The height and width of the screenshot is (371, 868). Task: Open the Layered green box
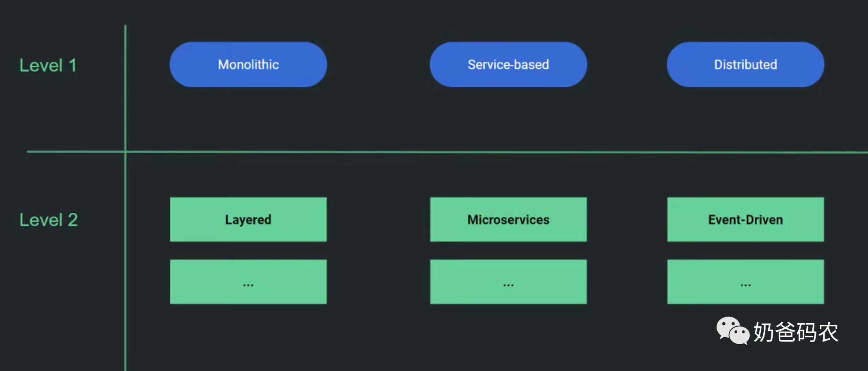coord(248,220)
